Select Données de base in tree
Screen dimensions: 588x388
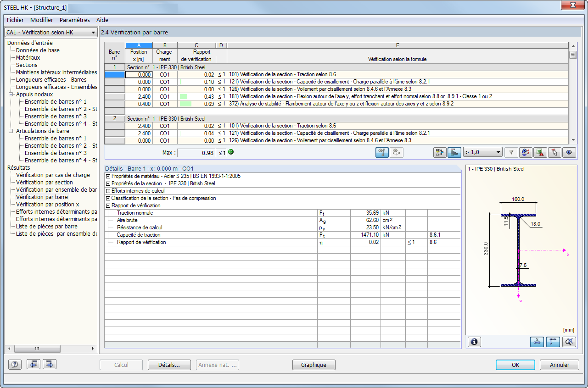coord(38,50)
